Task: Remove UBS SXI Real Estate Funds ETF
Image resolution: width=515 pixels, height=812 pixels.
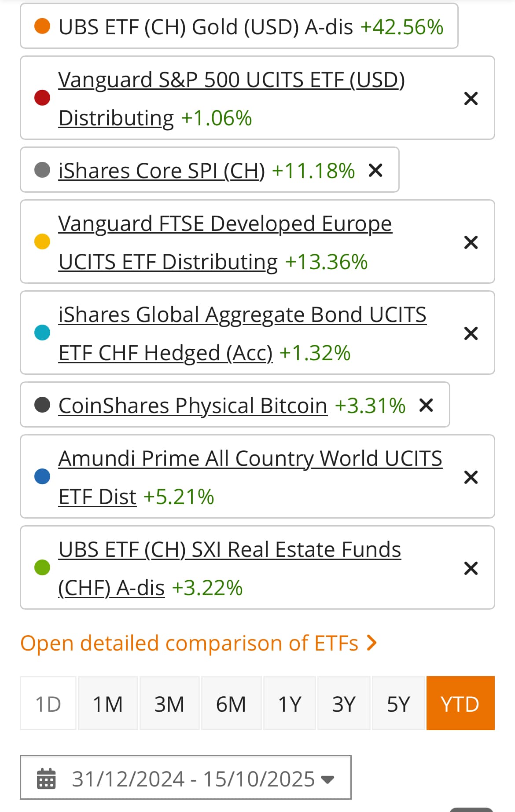Action: (471, 568)
